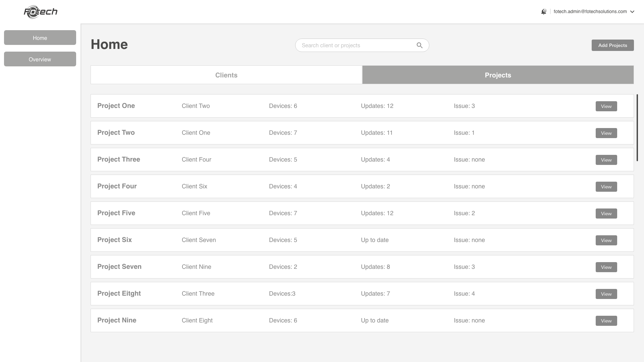Open the Overview sidebar menu item

(40, 59)
